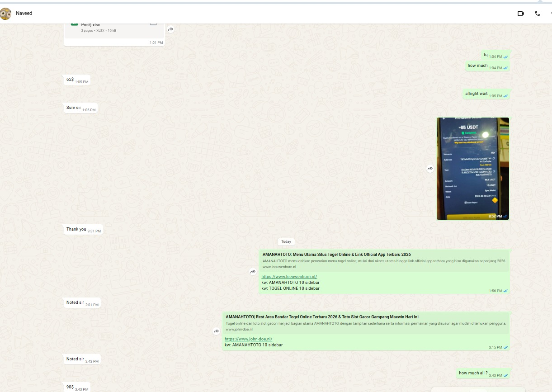Select the 'how much all ?' message
The width and height of the screenshot is (552, 392).
[483, 373]
